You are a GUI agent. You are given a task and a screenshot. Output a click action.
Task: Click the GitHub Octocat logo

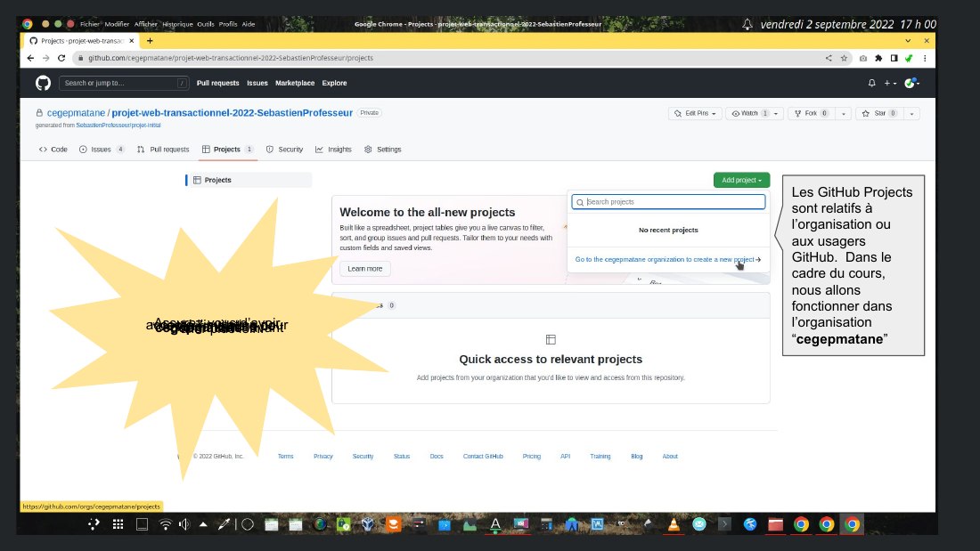click(43, 83)
